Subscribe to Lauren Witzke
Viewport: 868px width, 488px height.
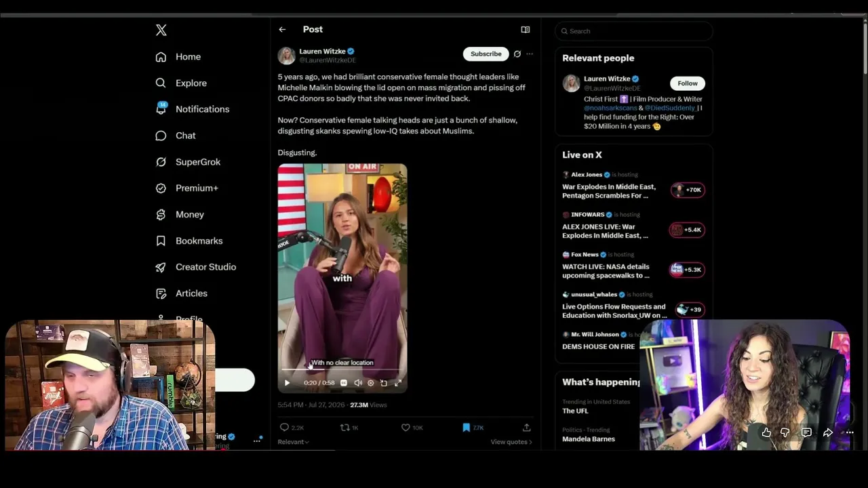click(486, 54)
